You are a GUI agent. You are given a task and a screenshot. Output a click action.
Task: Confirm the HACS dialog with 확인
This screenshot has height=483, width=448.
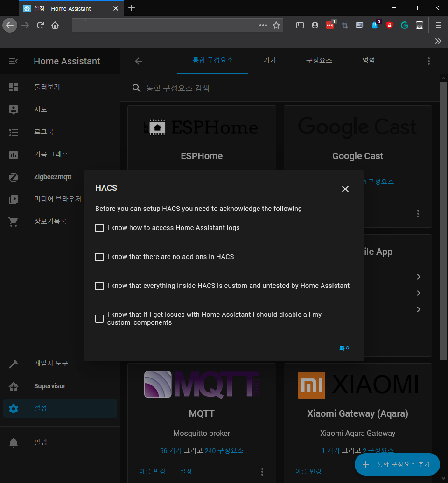point(345,349)
